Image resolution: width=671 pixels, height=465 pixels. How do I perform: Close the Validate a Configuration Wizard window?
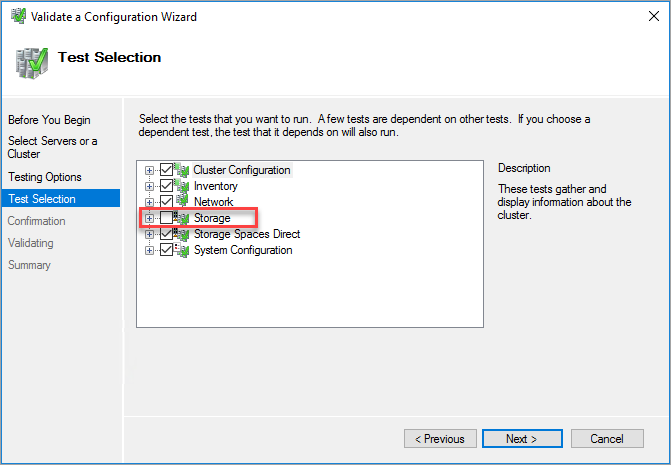click(653, 16)
